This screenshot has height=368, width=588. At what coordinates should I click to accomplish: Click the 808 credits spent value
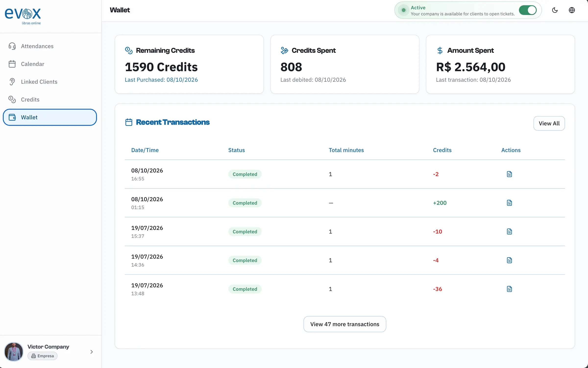pos(291,67)
